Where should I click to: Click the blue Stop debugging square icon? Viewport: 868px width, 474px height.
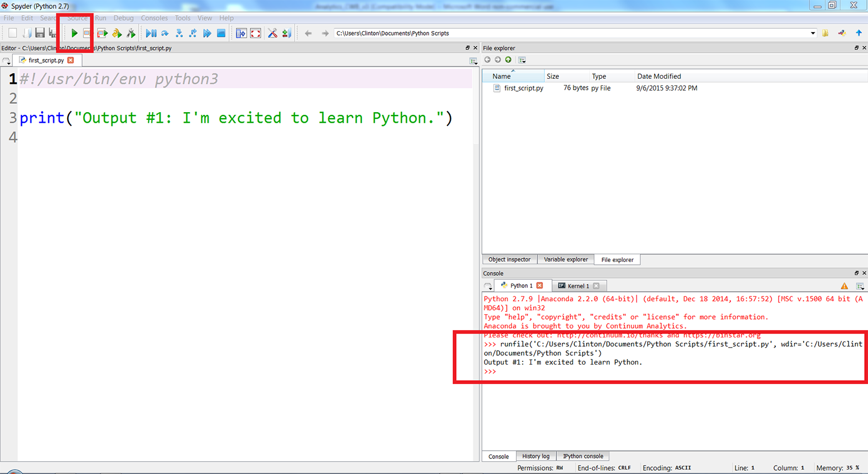pos(221,33)
